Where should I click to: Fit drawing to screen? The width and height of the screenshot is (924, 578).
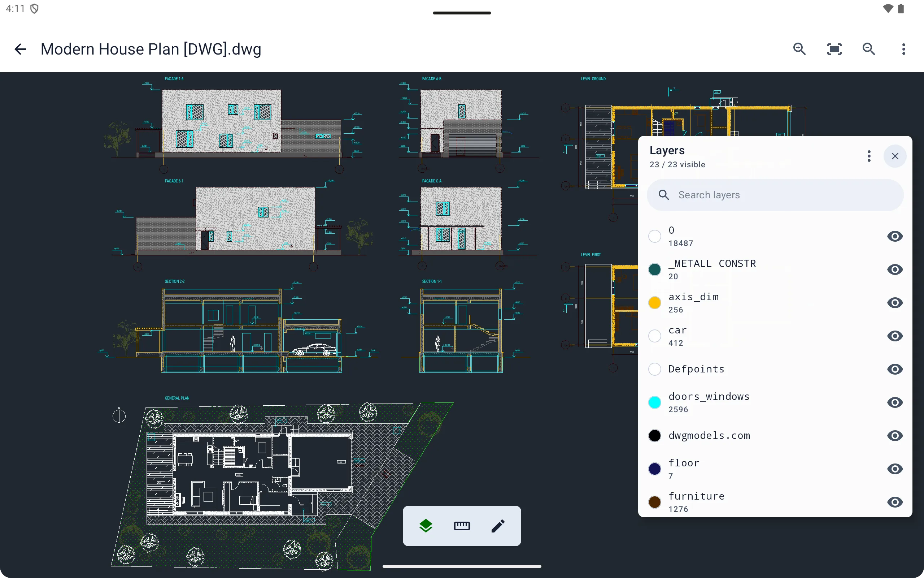tap(834, 49)
